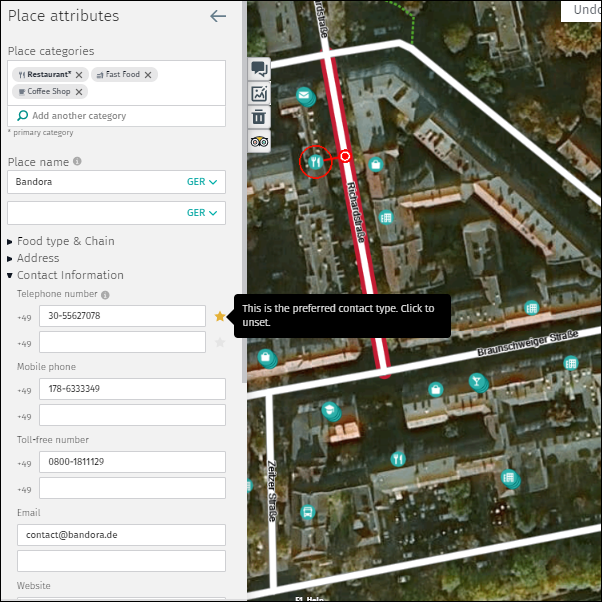This screenshot has height=602, width=602.
Task: Click the empty second telephone number field
Action: [122, 342]
